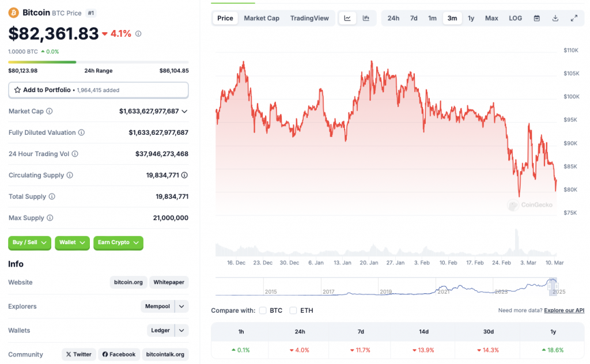Tick the ETH compare checkbox
Viewport: 590px width, 364px height.
click(293, 310)
